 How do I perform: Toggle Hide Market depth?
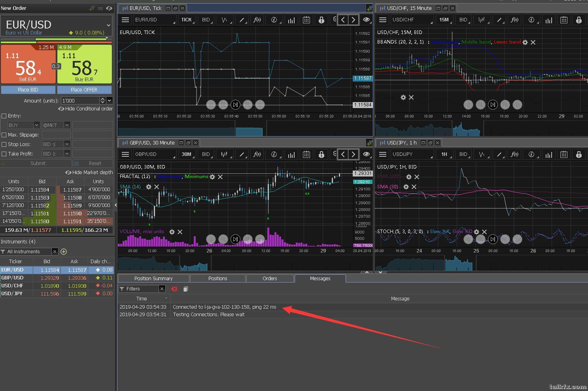pyautogui.click(x=89, y=173)
